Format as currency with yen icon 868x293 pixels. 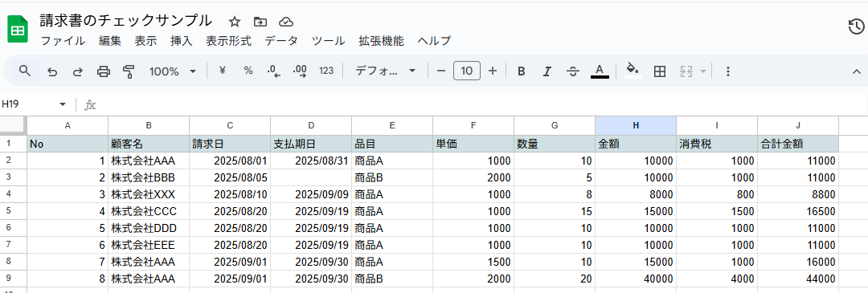click(223, 71)
